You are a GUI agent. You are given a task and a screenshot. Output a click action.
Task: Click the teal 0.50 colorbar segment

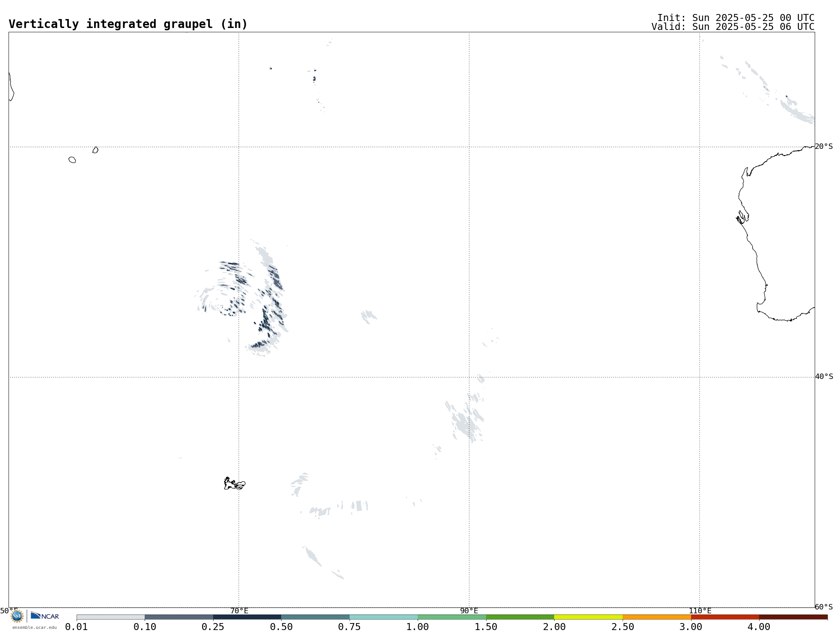(315, 617)
